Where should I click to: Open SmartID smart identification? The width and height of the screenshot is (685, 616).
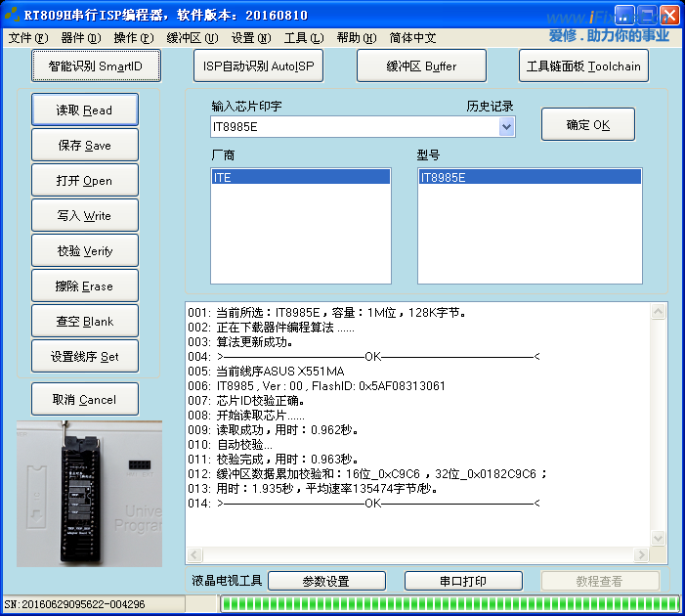pos(96,66)
